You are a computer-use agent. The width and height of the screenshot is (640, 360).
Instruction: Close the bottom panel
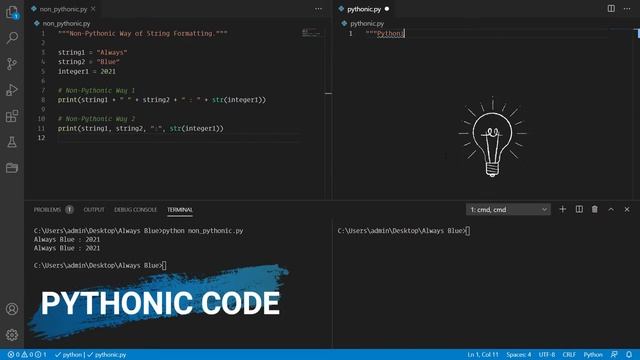tap(627, 209)
